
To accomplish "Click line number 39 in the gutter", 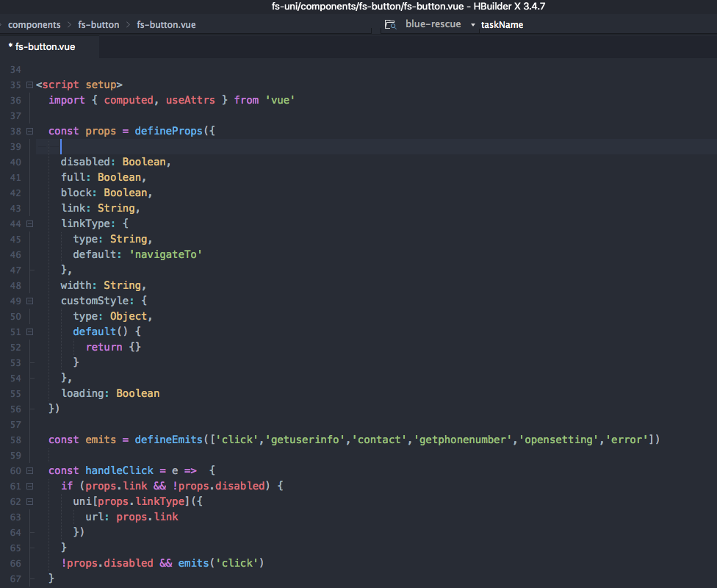I will pos(15,146).
